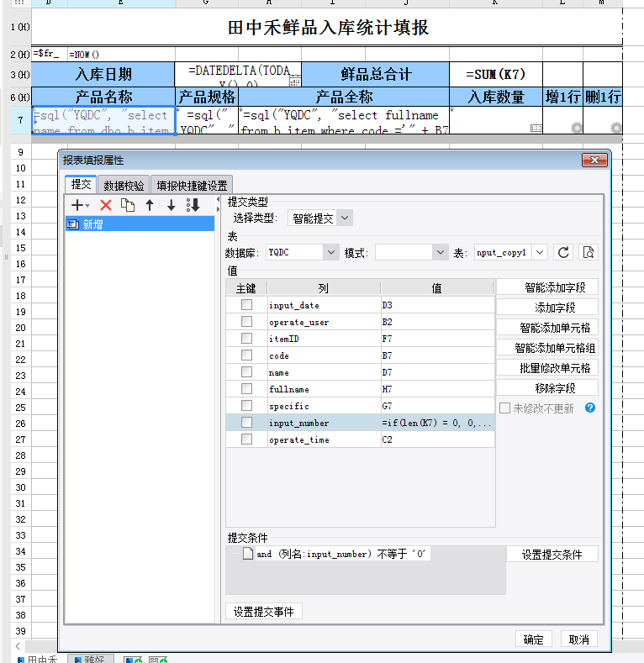644x663 pixels.
Task: Select the 鲜品总合计 header cell
Action: tap(375, 75)
